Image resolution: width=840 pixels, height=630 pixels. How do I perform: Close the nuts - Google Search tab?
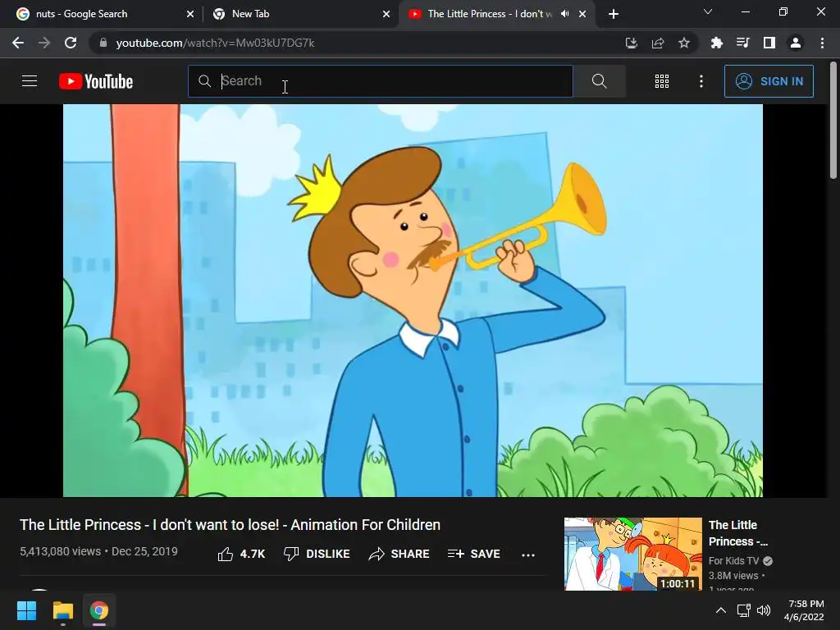[x=190, y=14]
